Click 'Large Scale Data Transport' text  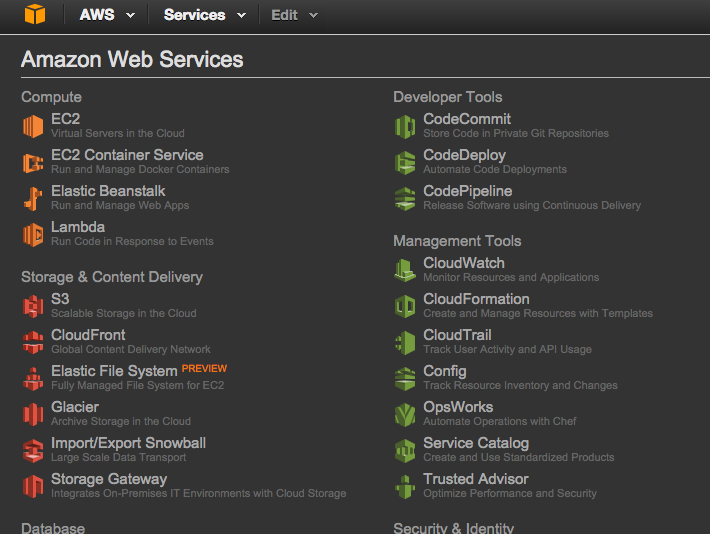tap(119, 457)
